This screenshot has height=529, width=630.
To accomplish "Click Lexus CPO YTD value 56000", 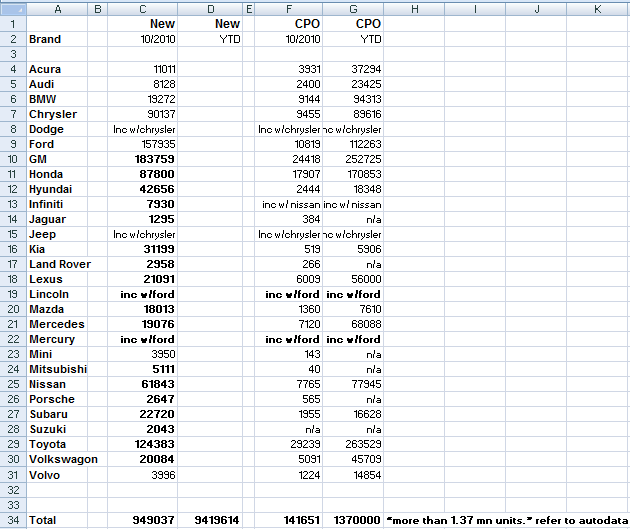I will click(x=353, y=279).
